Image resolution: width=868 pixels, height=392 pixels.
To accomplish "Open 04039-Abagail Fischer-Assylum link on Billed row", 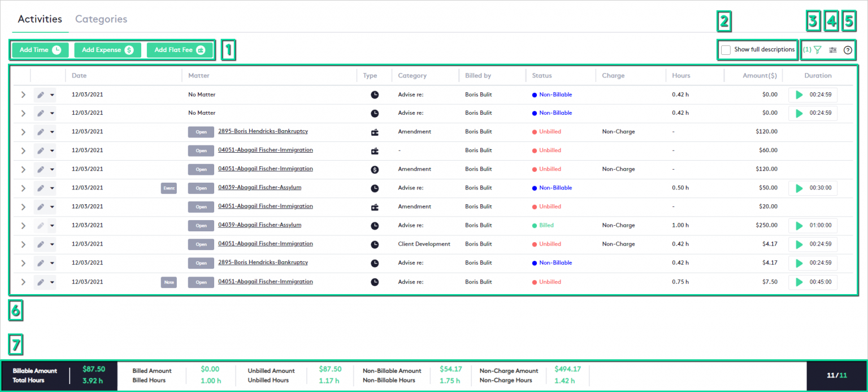I will click(259, 225).
